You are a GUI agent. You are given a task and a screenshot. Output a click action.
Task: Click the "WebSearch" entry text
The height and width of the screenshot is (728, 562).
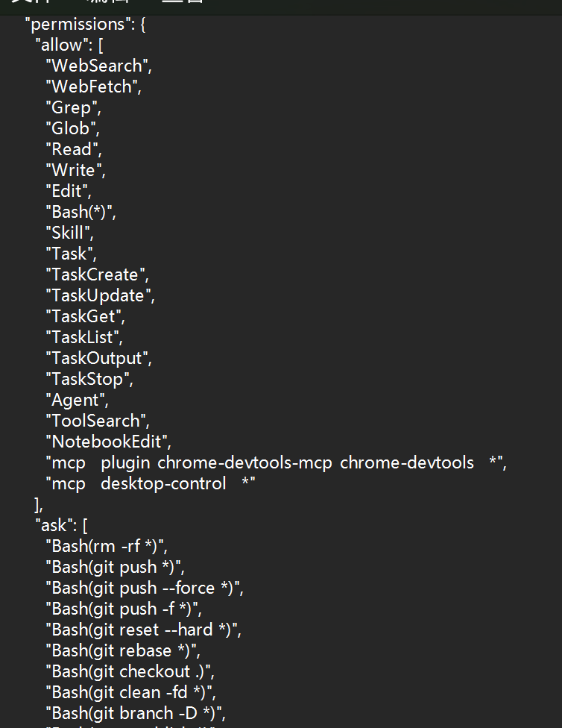[x=97, y=66]
